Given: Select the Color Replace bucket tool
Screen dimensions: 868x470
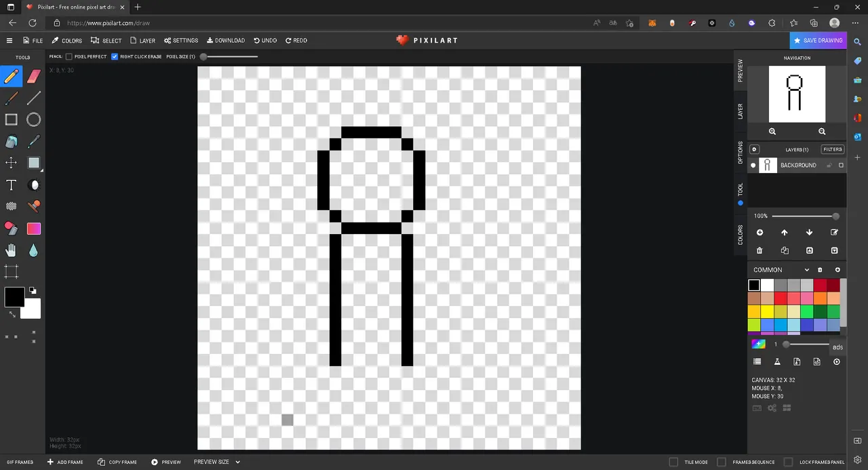Looking at the screenshot, I should [12, 229].
